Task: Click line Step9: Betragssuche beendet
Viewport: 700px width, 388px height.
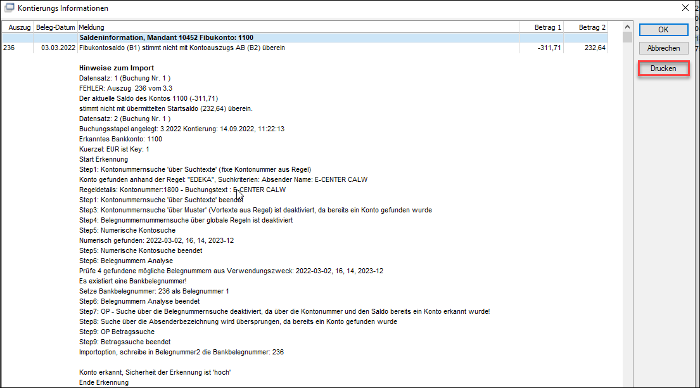Action: point(125,342)
